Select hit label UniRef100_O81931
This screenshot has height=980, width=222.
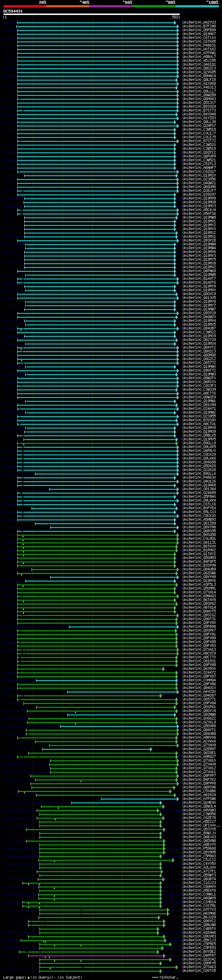(199, 661)
